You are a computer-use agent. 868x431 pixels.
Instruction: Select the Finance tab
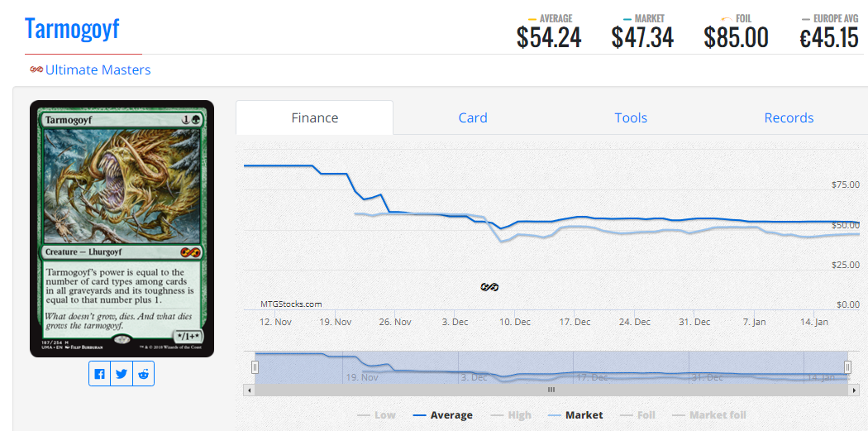[x=315, y=117]
